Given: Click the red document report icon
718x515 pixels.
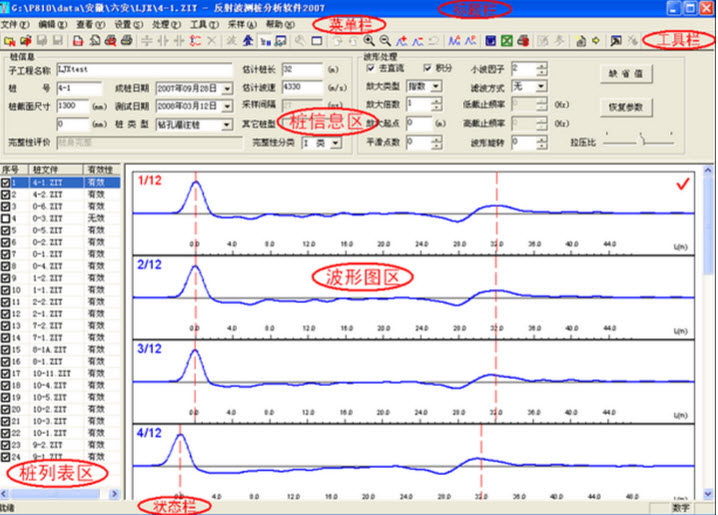Looking at the screenshot, I should pos(78,41).
